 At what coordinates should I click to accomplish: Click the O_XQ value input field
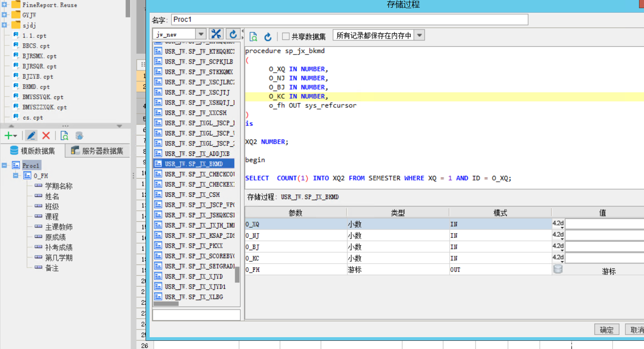pyautogui.click(x=604, y=224)
